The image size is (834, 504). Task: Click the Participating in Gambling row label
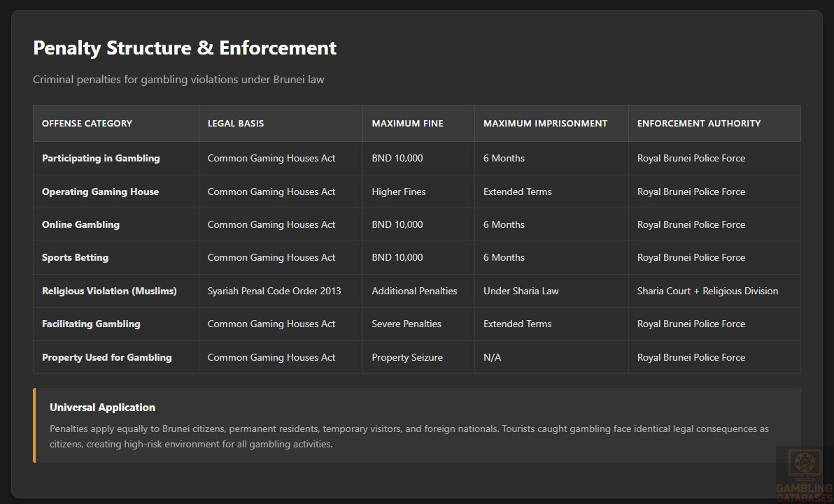(101, 158)
